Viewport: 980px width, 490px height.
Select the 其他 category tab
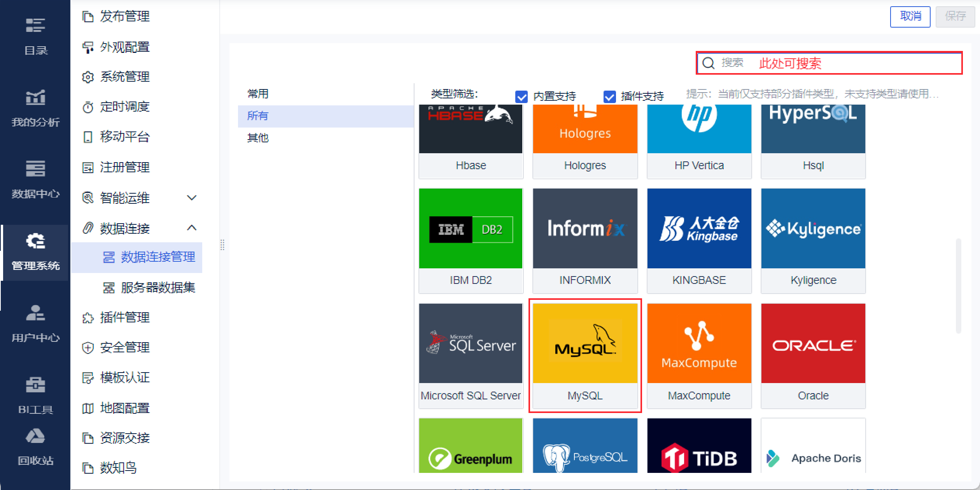(258, 138)
